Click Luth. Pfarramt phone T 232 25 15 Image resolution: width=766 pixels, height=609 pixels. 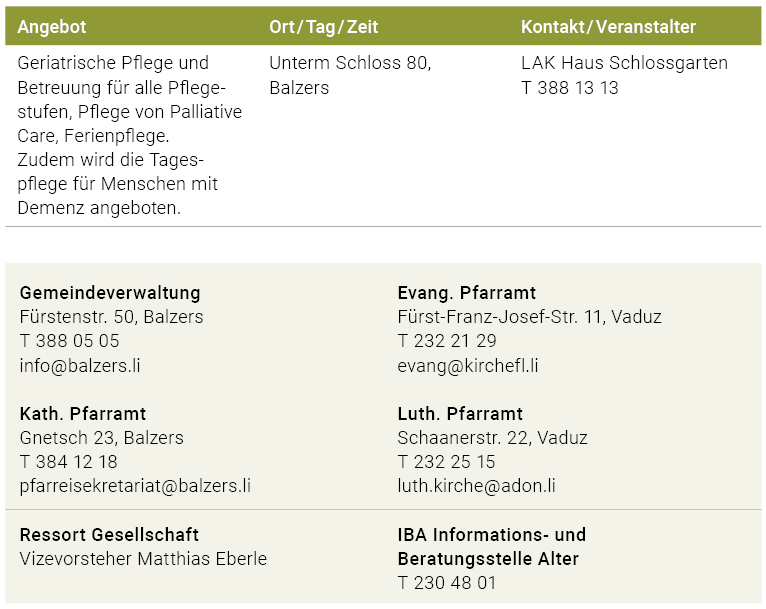[x=446, y=462]
